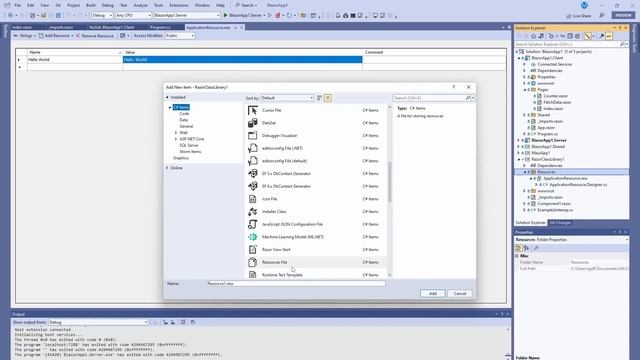Switch to NuGet: BlazorApp1.Client tab

111,27
